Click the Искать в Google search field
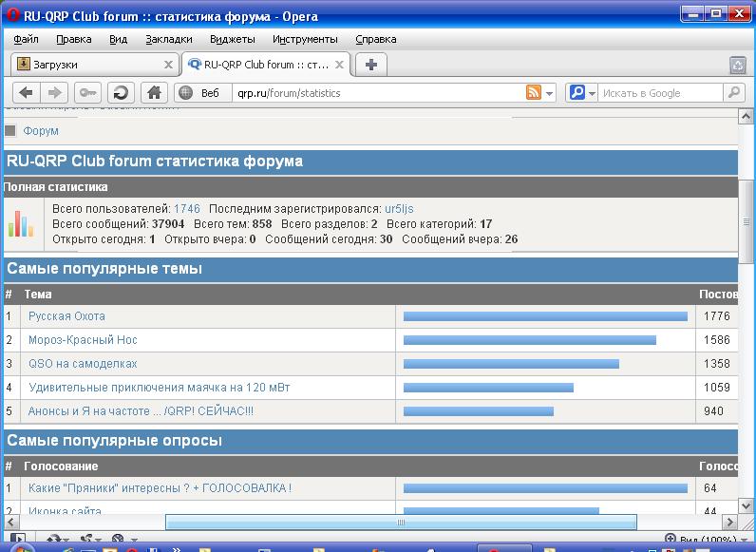 (660, 93)
